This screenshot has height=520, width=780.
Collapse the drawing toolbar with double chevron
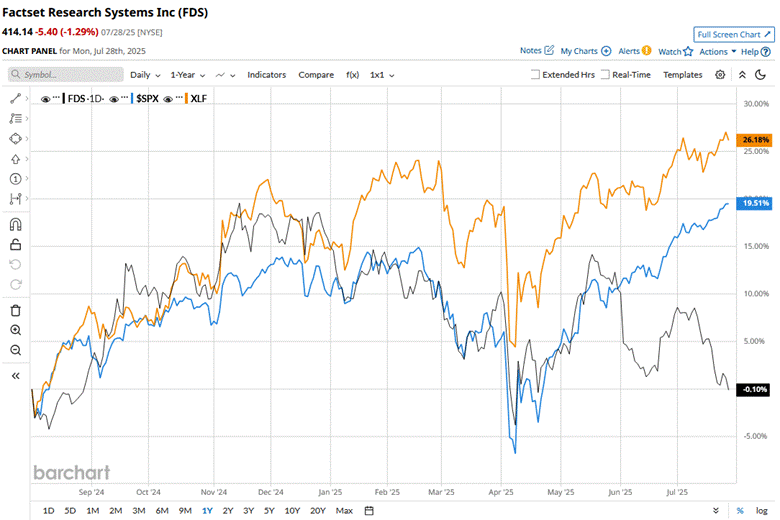(15, 376)
